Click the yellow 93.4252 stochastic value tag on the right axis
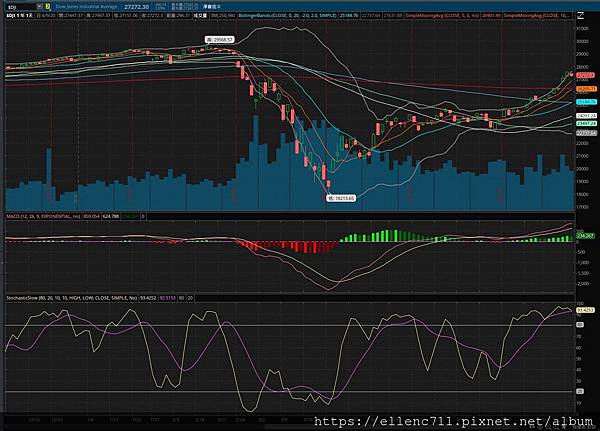The image size is (600, 431). click(585, 310)
